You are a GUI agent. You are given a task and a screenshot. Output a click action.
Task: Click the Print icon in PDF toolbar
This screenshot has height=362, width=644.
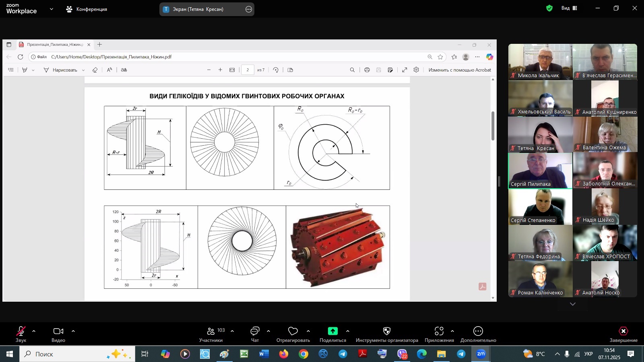click(367, 70)
